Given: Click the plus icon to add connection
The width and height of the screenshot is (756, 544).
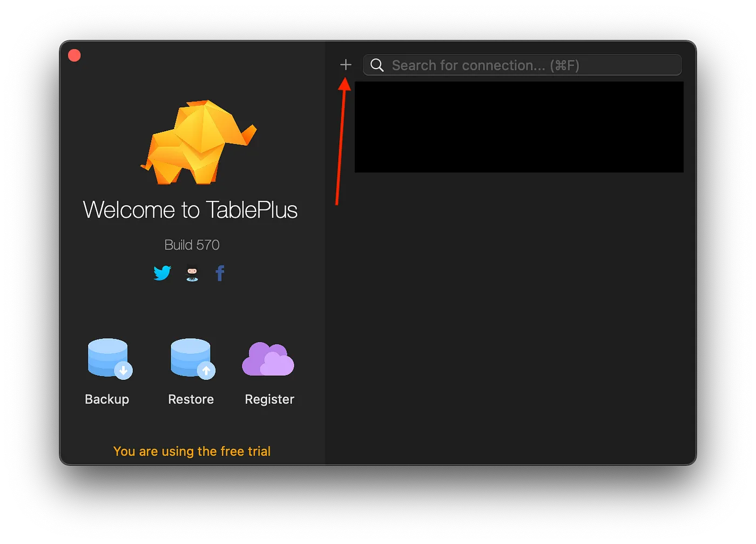Looking at the screenshot, I should (346, 65).
